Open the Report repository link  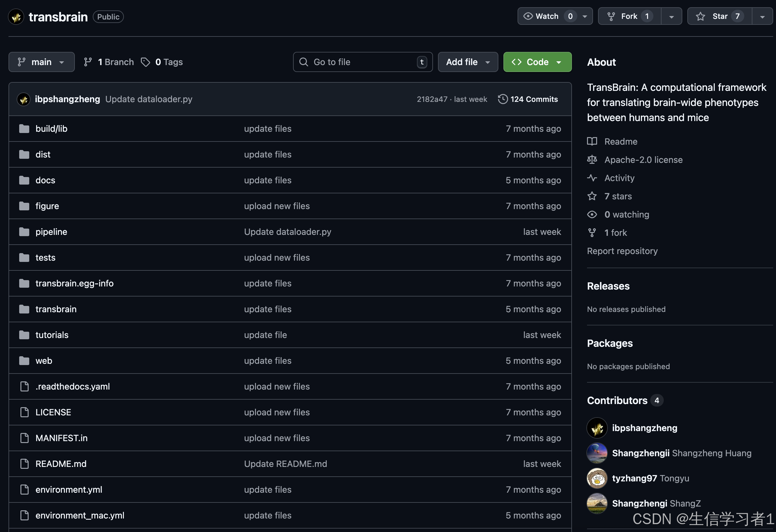click(x=622, y=251)
